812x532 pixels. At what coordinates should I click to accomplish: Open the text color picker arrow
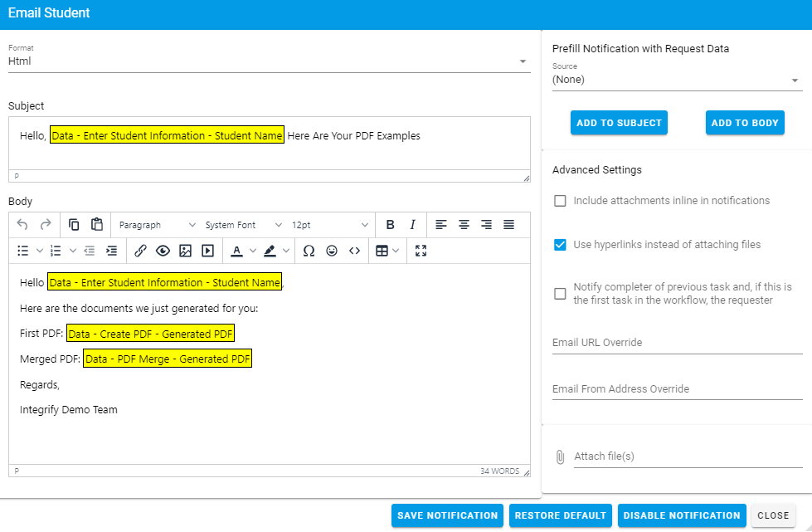click(x=249, y=251)
